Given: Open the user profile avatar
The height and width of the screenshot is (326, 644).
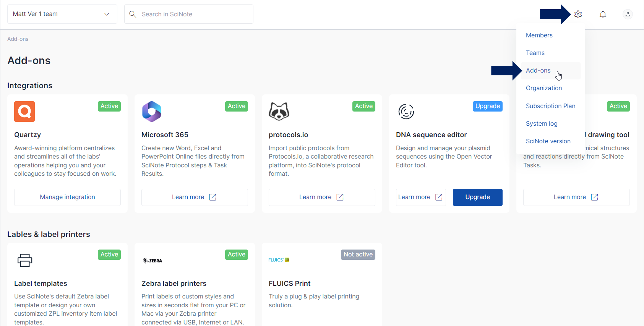Looking at the screenshot, I should [628, 14].
